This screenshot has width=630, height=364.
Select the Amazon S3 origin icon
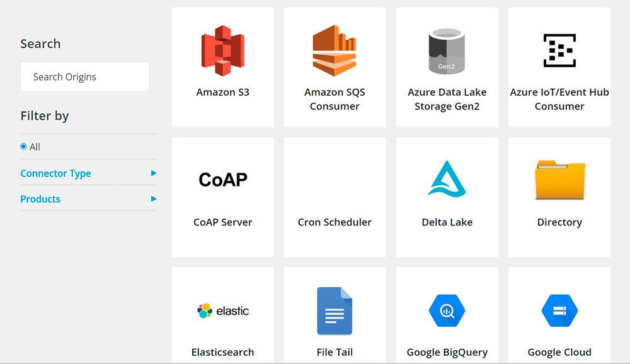click(222, 50)
